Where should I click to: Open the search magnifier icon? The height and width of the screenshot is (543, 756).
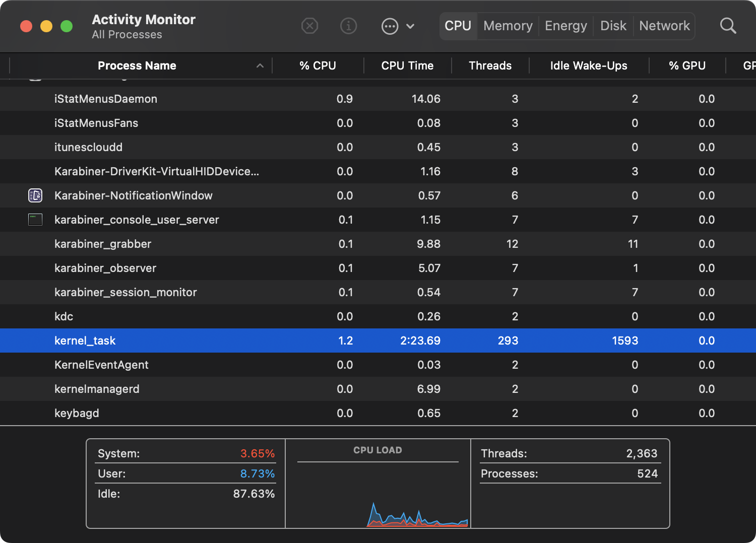[728, 26]
